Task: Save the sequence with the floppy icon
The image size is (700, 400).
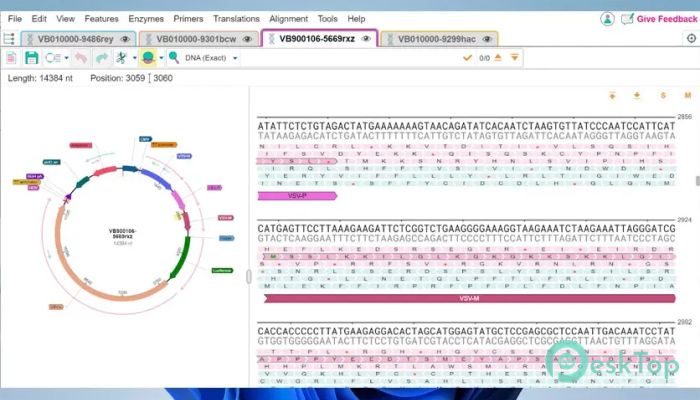Action: [x=31, y=58]
